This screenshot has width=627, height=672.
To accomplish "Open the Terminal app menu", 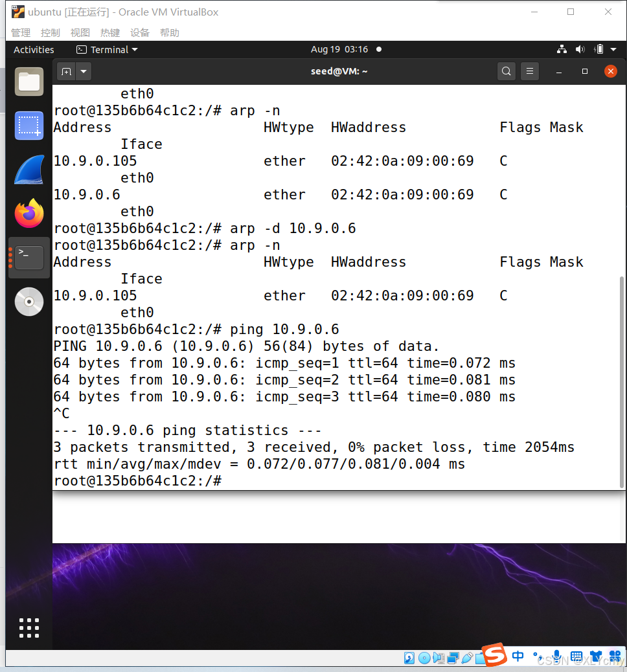I will click(x=108, y=50).
